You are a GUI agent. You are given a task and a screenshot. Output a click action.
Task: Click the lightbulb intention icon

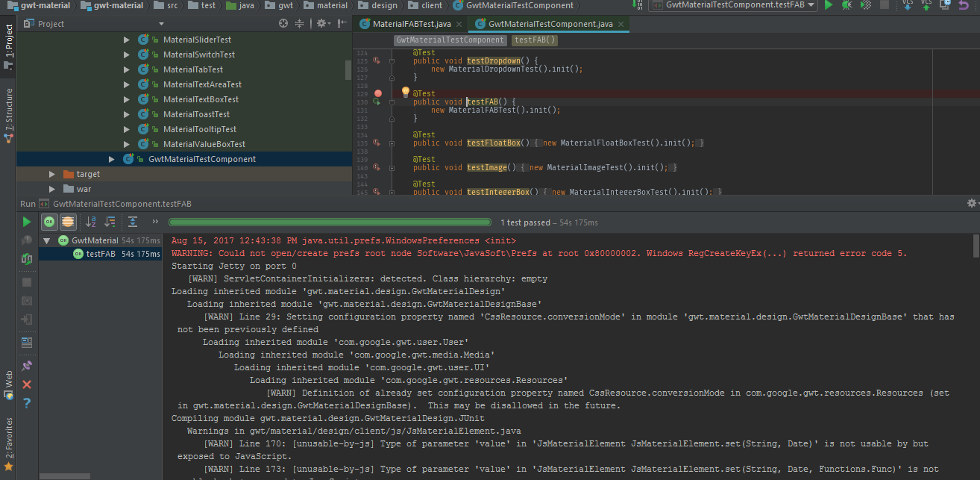point(406,92)
